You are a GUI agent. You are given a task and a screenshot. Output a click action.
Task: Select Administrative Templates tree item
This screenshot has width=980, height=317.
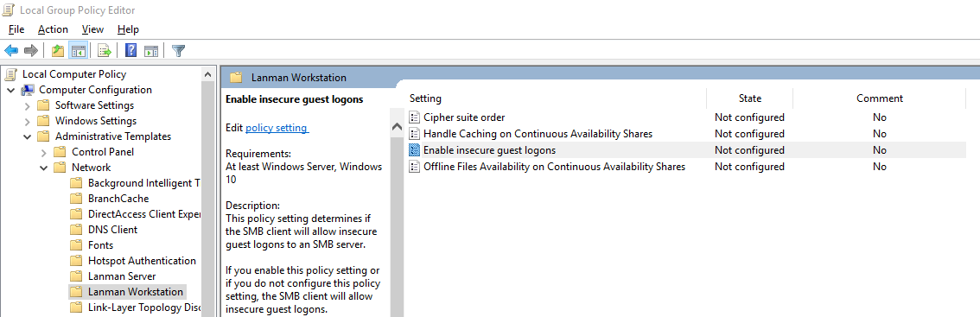113,136
